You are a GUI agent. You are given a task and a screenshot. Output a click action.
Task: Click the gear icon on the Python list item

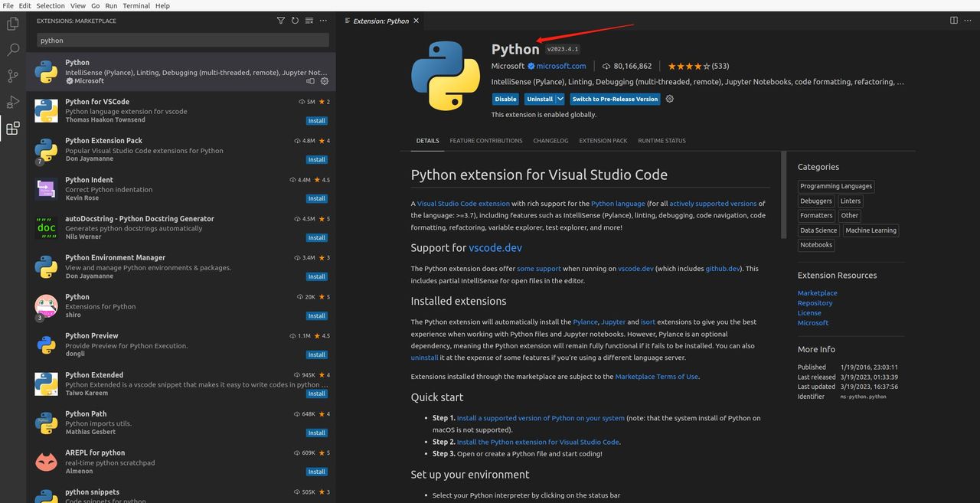[324, 81]
